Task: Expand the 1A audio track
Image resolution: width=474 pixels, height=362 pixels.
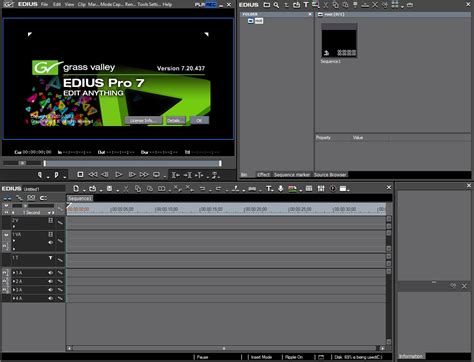Action: click(14, 273)
